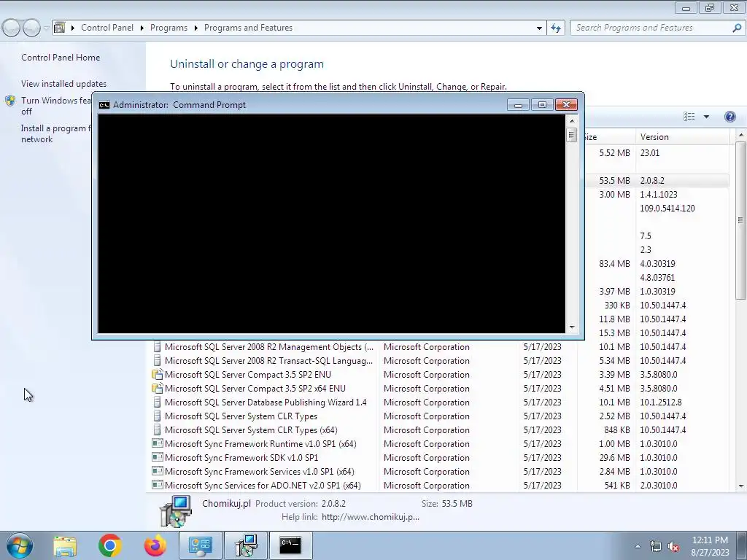This screenshot has width=747, height=560.
Task: Launch Firefox from the taskbar
Action: pos(155,545)
